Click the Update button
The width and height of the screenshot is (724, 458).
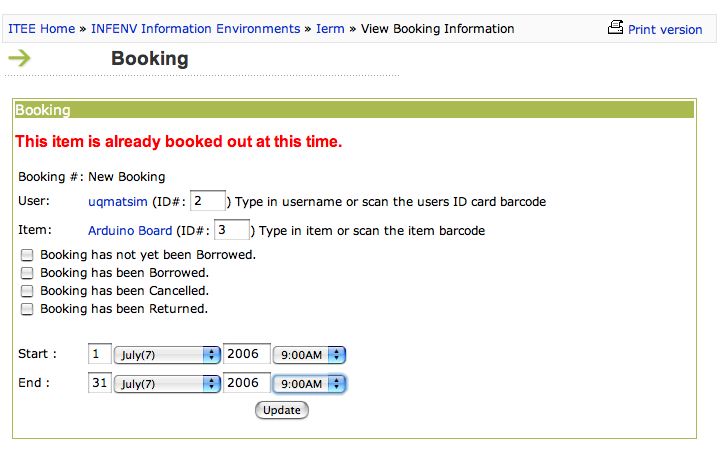pyautogui.click(x=282, y=410)
